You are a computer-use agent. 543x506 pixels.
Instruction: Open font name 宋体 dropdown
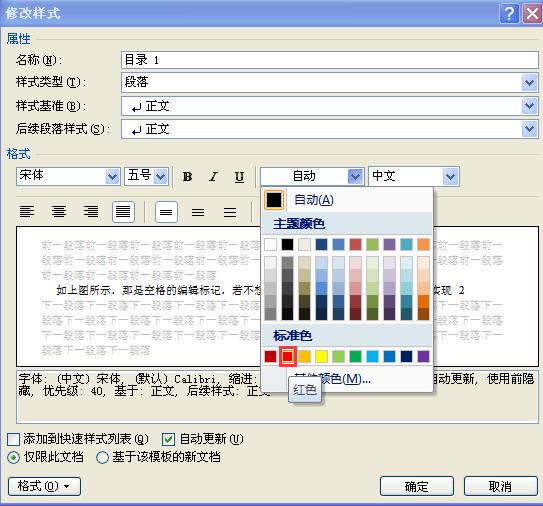112,177
